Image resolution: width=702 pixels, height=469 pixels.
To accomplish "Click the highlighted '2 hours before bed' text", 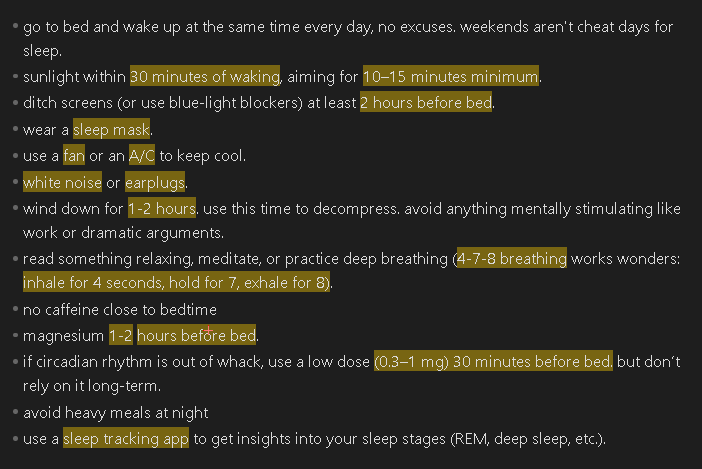I will (x=426, y=102).
